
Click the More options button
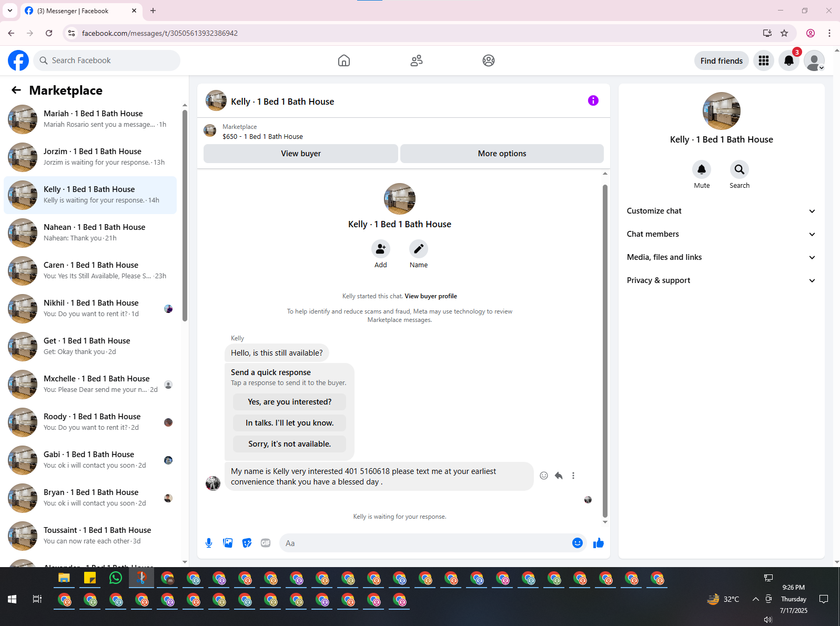[x=502, y=154]
